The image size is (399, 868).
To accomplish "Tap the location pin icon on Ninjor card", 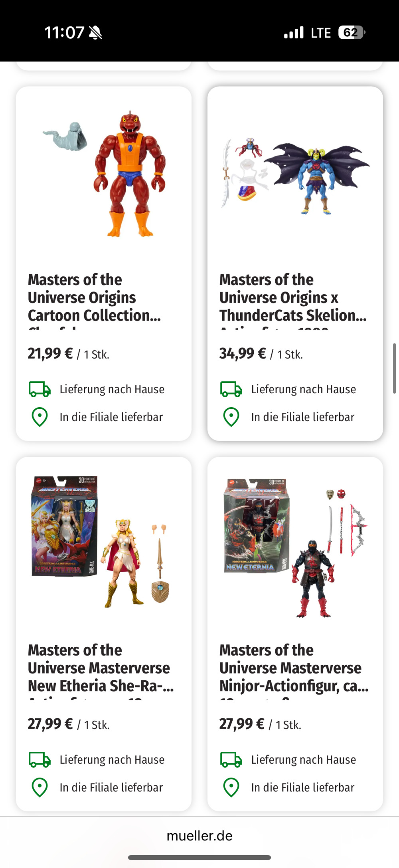I will point(231,788).
